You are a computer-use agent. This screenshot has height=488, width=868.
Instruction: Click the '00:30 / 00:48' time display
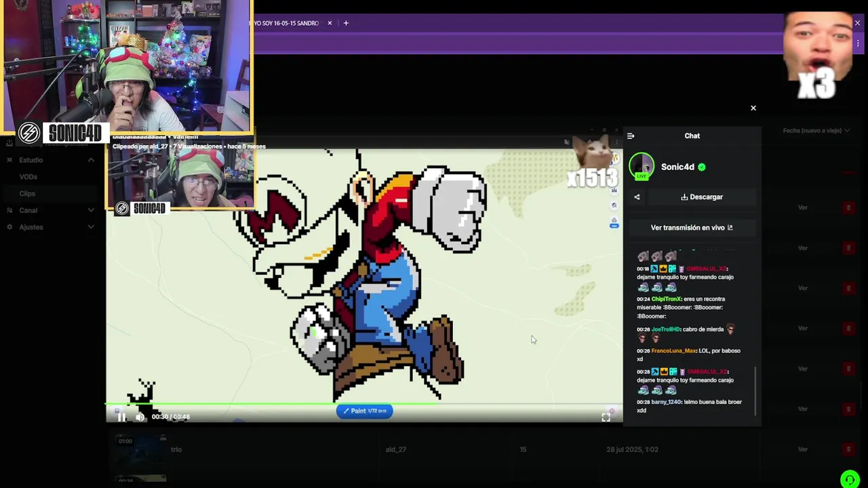click(x=170, y=417)
